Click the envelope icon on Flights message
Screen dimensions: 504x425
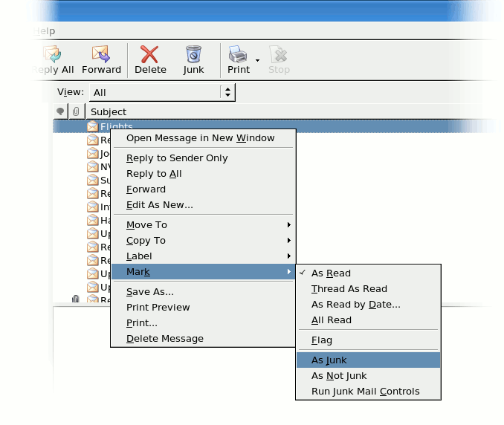[x=92, y=126]
